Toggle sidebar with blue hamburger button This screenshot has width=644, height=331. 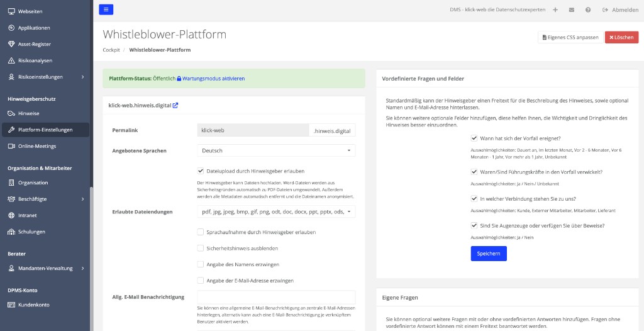[x=106, y=9]
